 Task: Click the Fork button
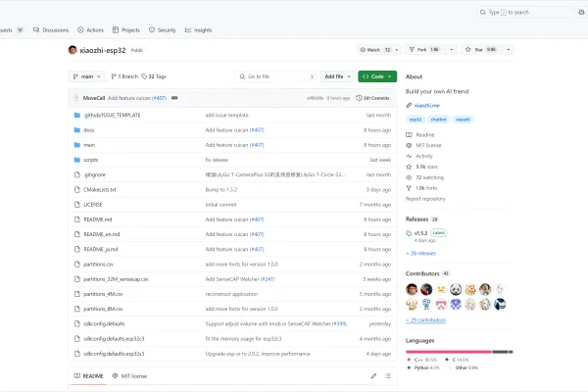(x=425, y=50)
